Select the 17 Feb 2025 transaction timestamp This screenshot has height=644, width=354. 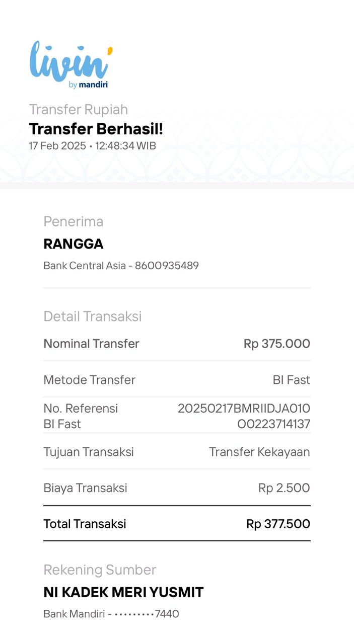[x=92, y=146]
